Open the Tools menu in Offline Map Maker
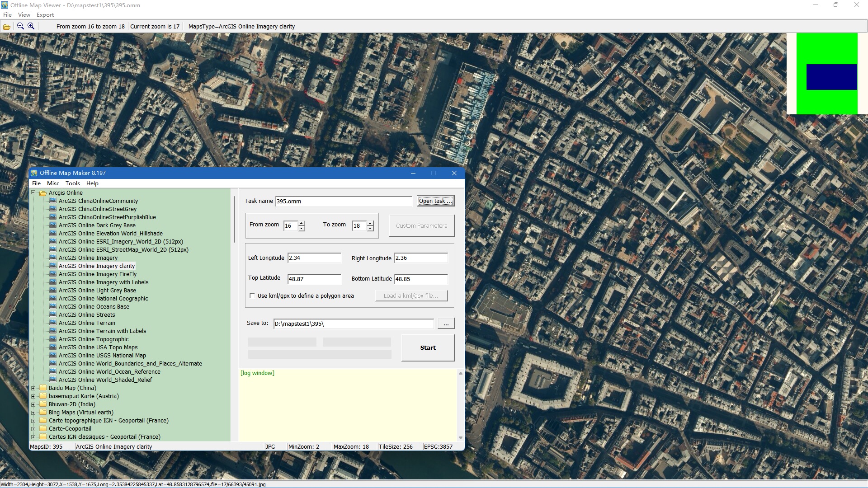Screen dimensions: 868x488 [x=72, y=183]
